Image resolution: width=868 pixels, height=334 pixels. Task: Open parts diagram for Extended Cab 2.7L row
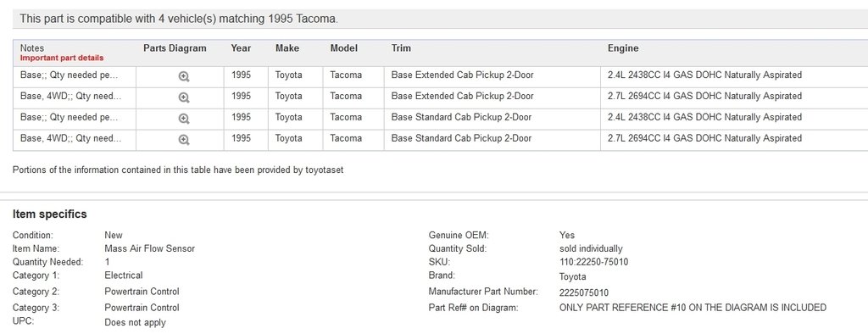(x=184, y=98)
